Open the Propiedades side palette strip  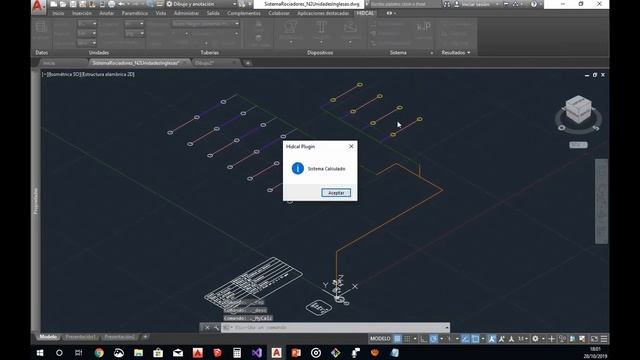click(36, 201)
